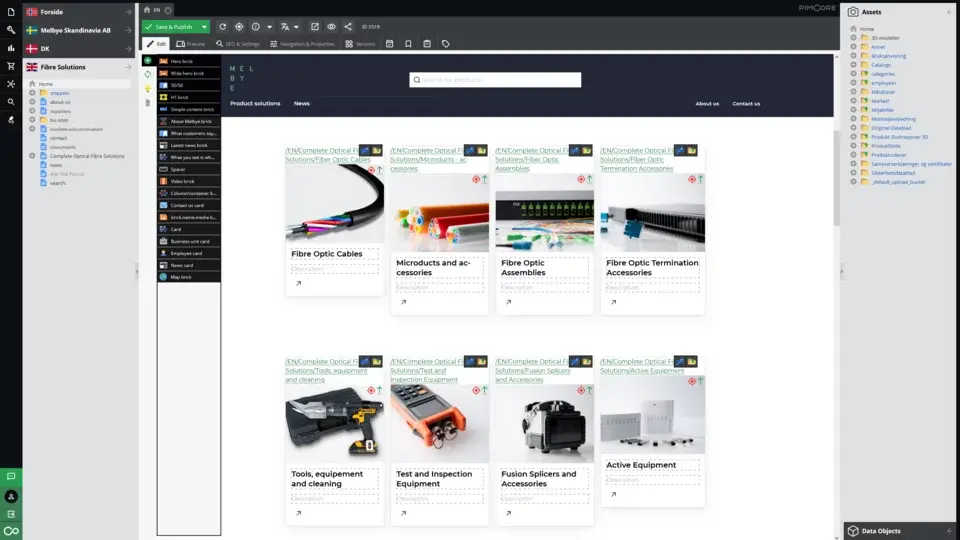Expand the snippets folder in the document tree

point(32,93)
